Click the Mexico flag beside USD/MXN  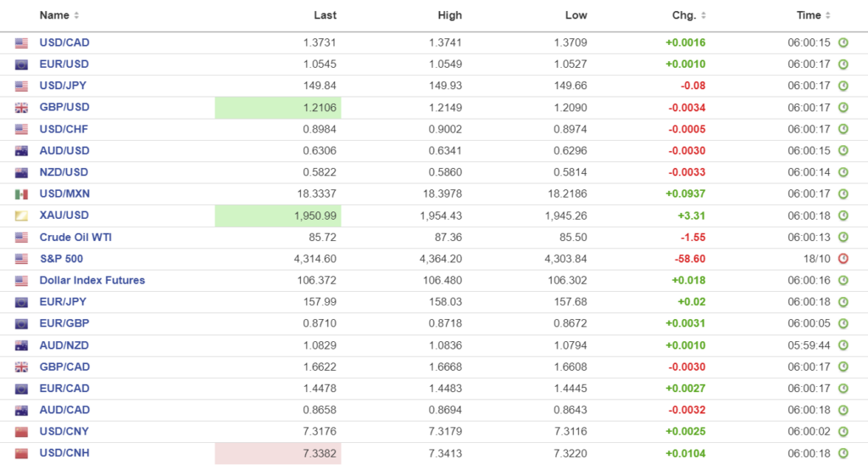click(21, 194)
